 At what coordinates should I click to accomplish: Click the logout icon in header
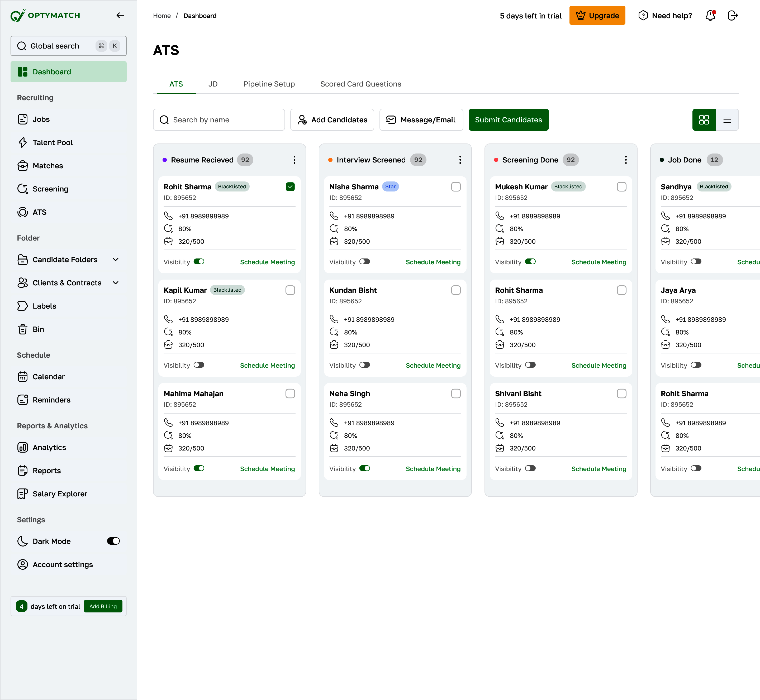[733, 16]
